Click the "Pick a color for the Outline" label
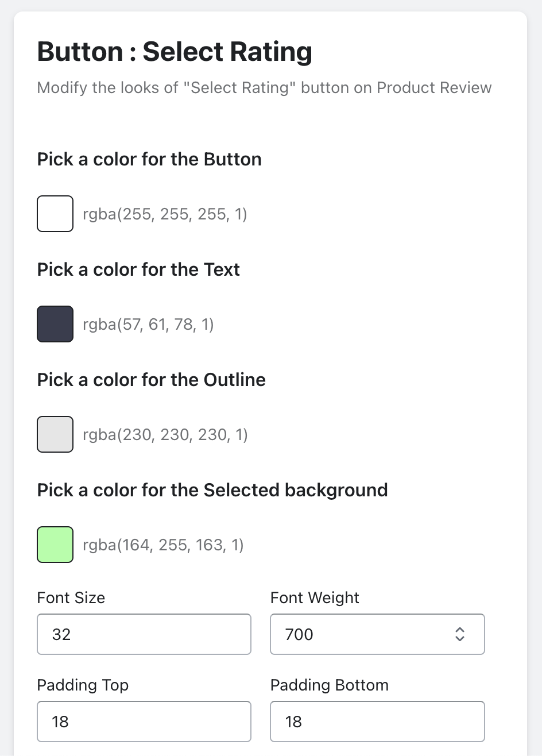Image resolution: width=542 pixels, height=756 pixels. 151,380
